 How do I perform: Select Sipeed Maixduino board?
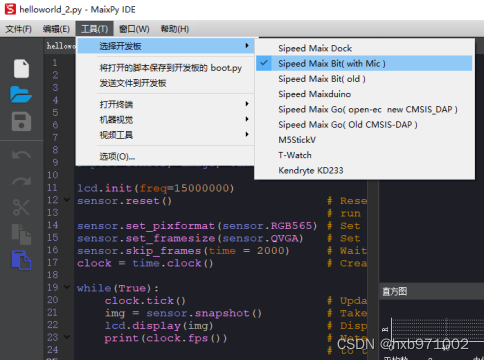coord(364,94)
